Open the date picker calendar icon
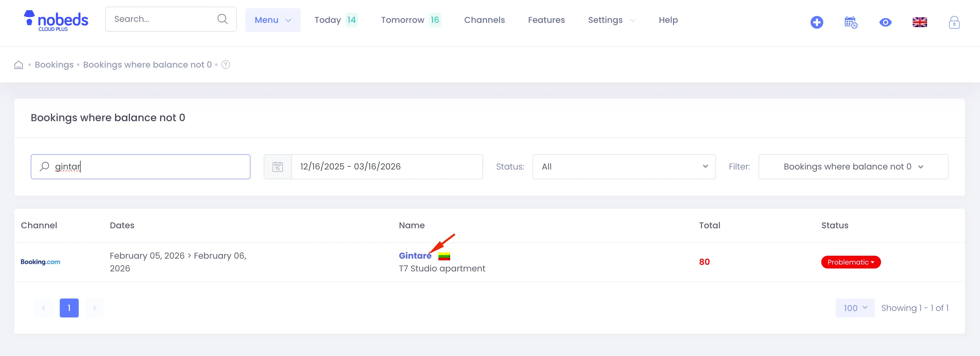The image size is (980, 356). 278,167
